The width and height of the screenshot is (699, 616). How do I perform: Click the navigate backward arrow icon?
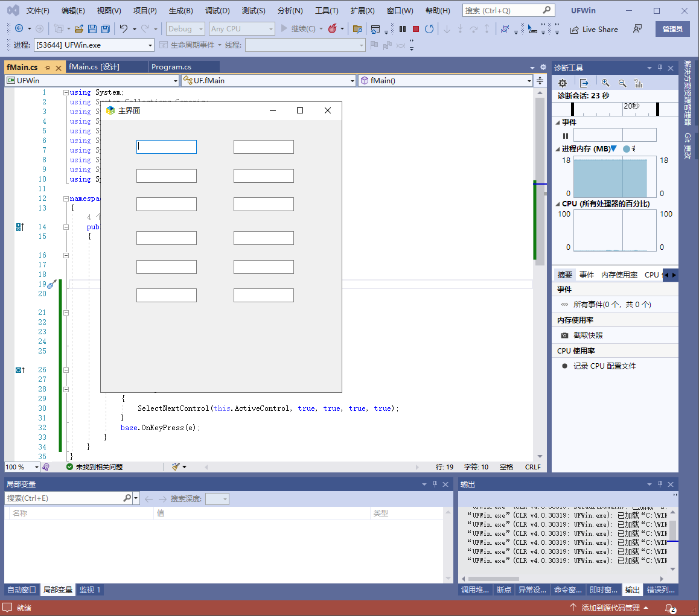19,28
